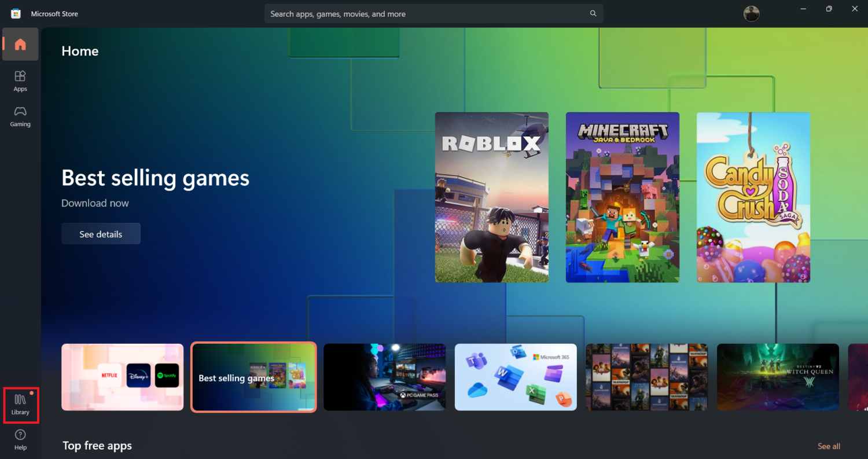The image size is (868, 459).
Task: Click the Download now subtitle text
Action: (x=95, y=203)
